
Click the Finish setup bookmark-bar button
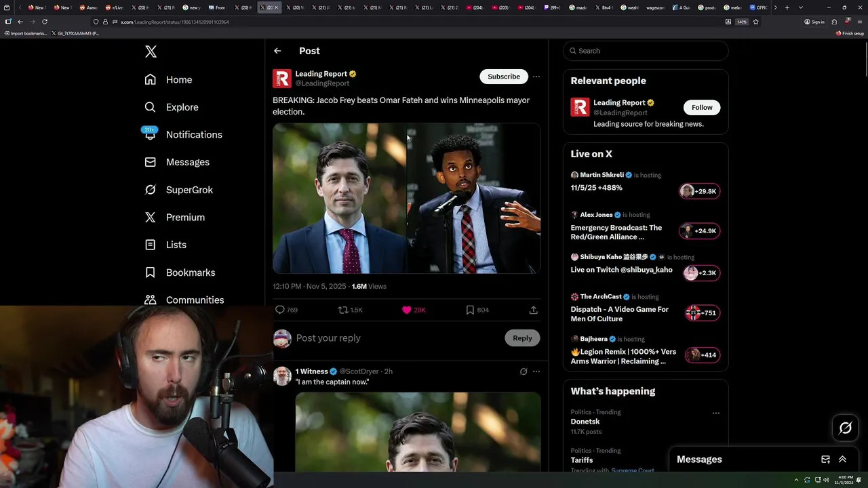pyautogui.click(x=850, y=33)
